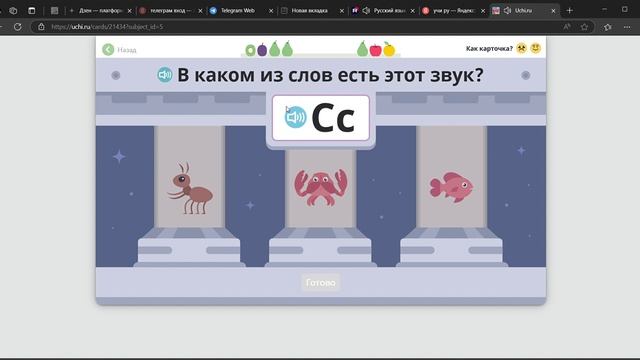Screen dimensions: 640x360
Task: Switch to the телеграм вход tab
Action: [x=171, y=11]
